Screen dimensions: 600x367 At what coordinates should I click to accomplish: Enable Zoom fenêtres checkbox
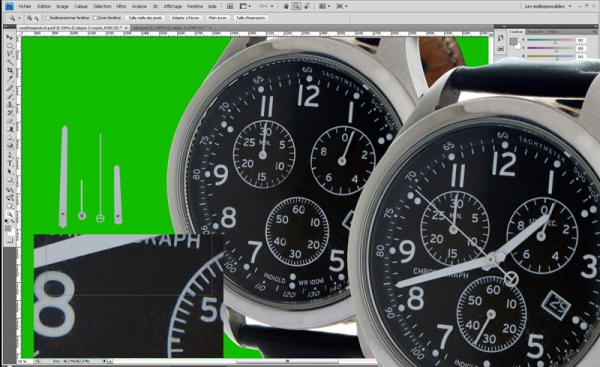(x=95, y=18)
